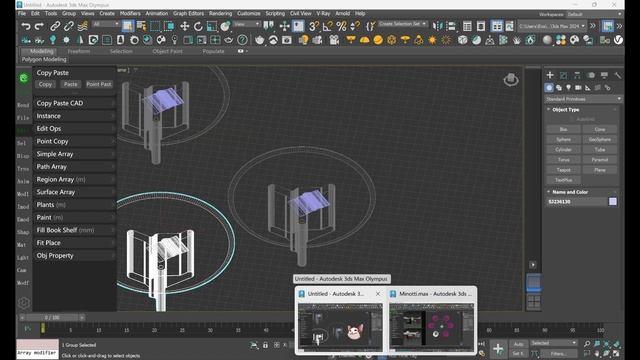Toggle the Selection Lock padlock

(x=265, y=345)
